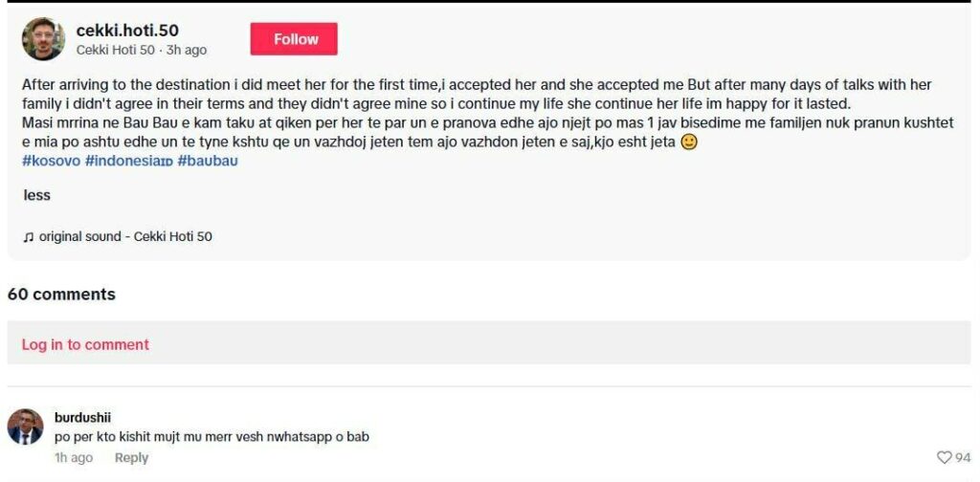The height and width of the screenshot is (482, 980).
Task: Open the #baubau hashtag
Action: point(208,161)
